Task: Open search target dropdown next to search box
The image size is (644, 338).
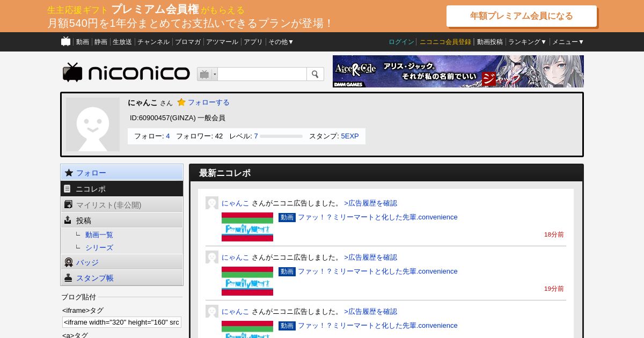Action: tap(207, 74)
